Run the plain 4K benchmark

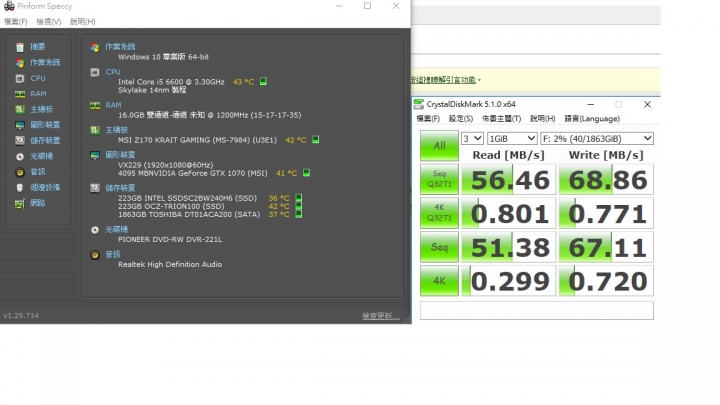439,281
